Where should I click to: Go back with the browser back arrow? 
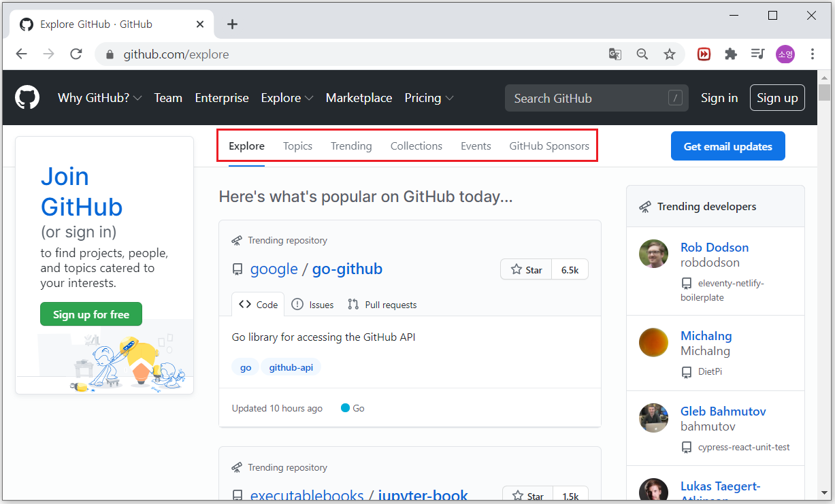(22, 54)
